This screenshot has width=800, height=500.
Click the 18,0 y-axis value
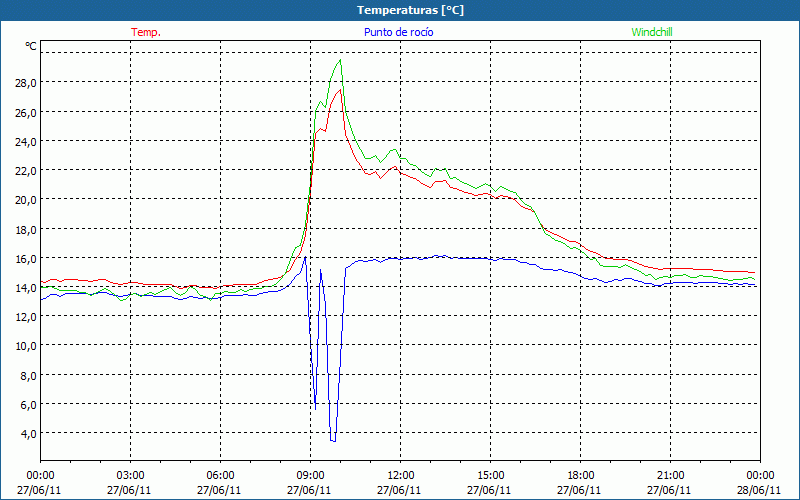26,230
